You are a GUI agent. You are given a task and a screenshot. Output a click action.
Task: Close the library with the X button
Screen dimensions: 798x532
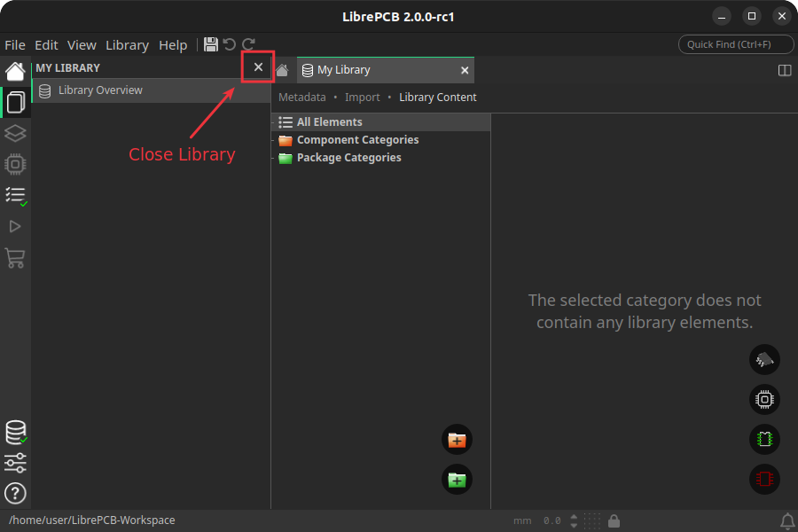(258, 67)
